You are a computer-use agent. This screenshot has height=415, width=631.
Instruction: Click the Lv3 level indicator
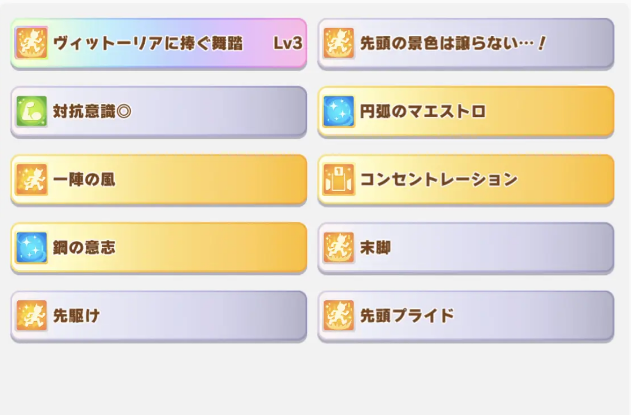(x=286, y=44)
